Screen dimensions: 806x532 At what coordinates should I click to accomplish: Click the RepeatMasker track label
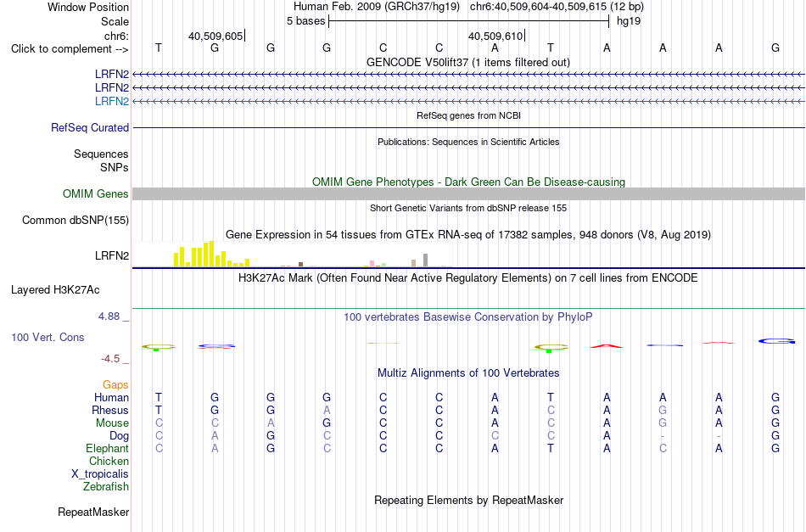[x=93, y=512]
